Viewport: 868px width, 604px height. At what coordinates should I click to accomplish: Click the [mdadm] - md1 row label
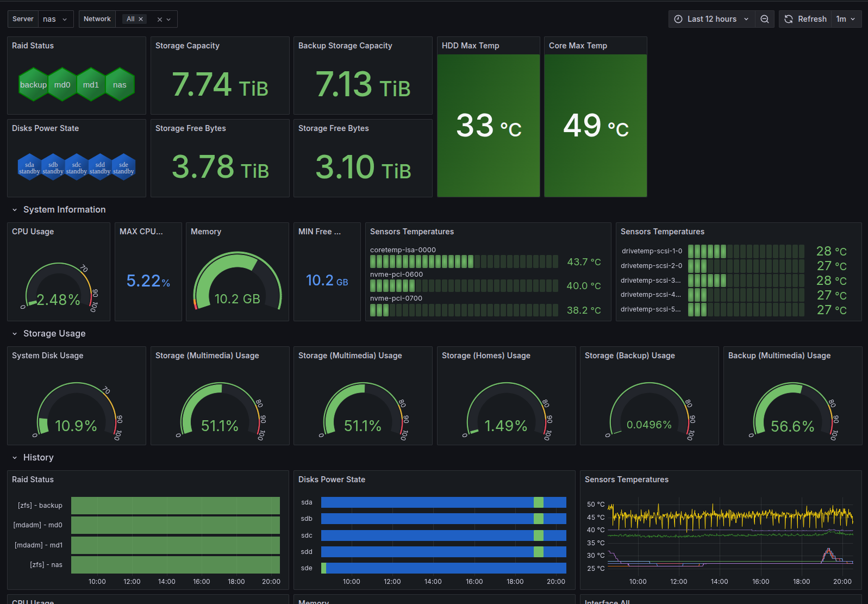[39, 545]
